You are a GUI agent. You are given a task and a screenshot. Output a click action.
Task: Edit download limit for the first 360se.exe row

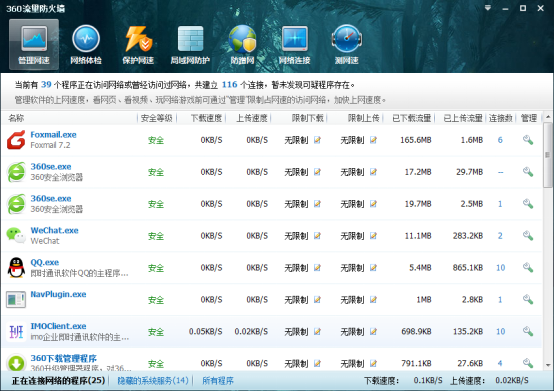pyautogui.click(x=317, y=172)
